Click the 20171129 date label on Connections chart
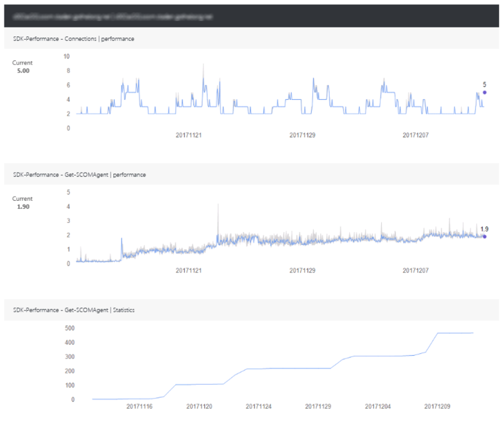The height and width of the screenshot is (424, 504). coord(302,136)
